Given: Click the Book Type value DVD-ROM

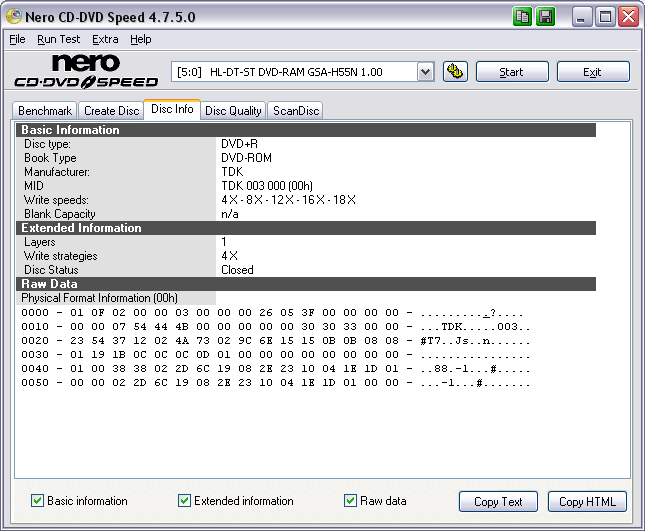Looking at the screenshot, I should (246, 158).
